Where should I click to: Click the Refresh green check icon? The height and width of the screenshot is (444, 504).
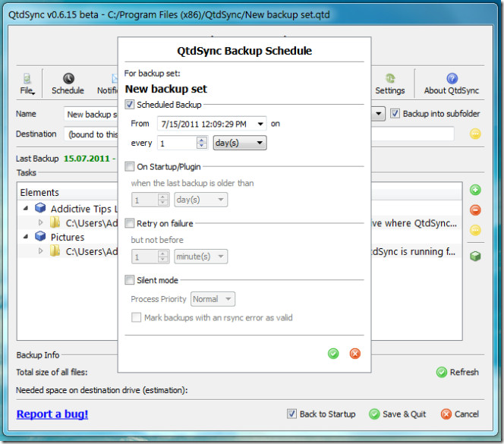[x=441, y=372]
